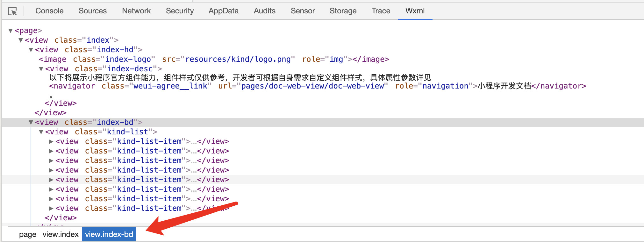The height and width of the screenshot is (242, 644).
Task: Collapse the page root node
Action: [x=11, y=31]
